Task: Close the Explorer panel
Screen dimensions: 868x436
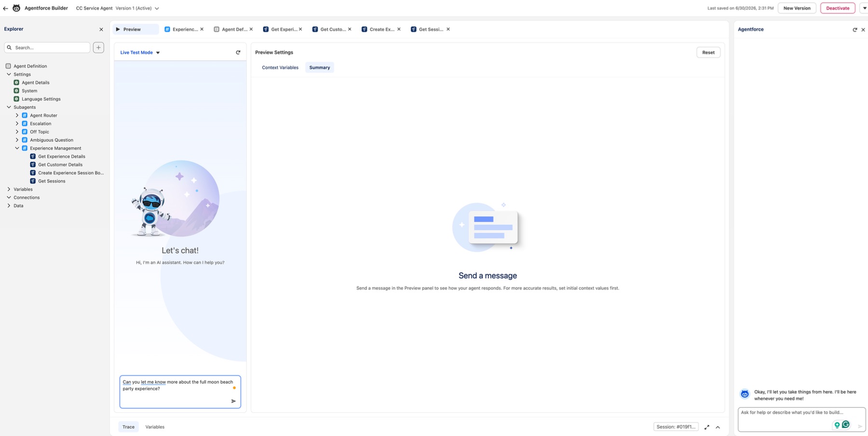Action: pyautogui.click(x=101, y=29)
